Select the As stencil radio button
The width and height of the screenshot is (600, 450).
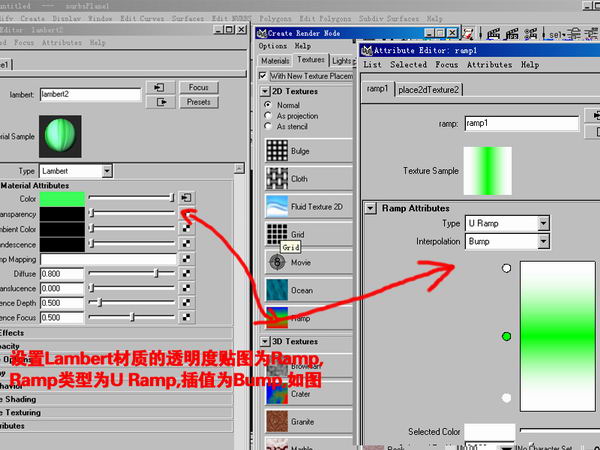pyautogui.click(x=268, y=126)
